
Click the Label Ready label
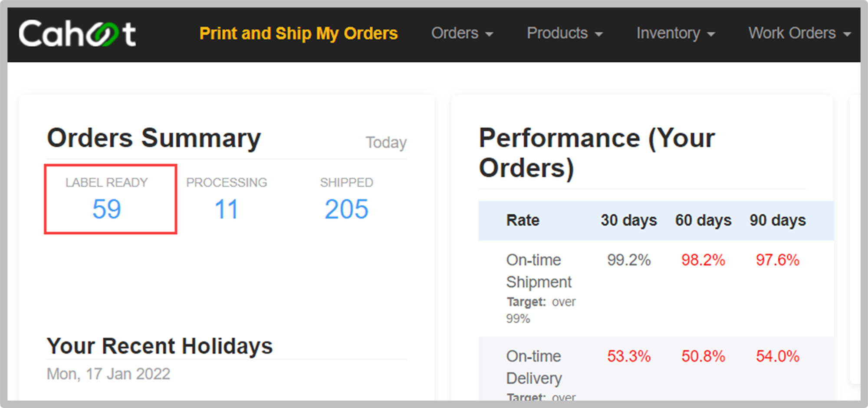pyautogui.click(x=107, y=182)
